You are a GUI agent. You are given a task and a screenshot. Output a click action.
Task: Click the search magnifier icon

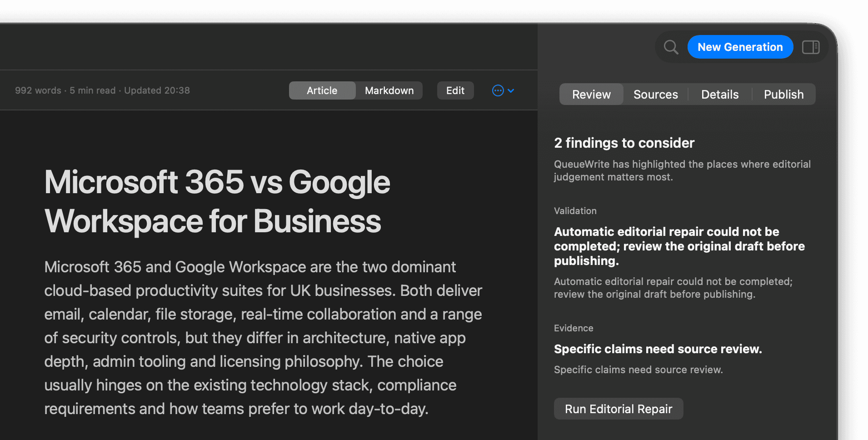tap(671, 47)
